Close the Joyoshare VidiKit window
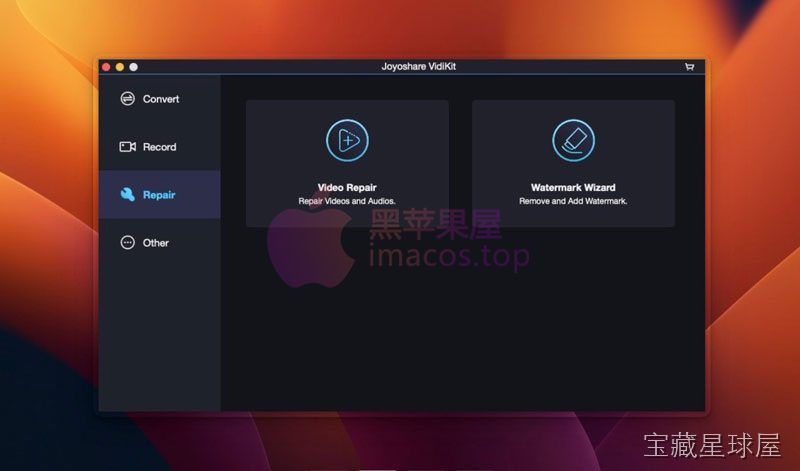Screen dimensions: 800x471 [106, 67]
